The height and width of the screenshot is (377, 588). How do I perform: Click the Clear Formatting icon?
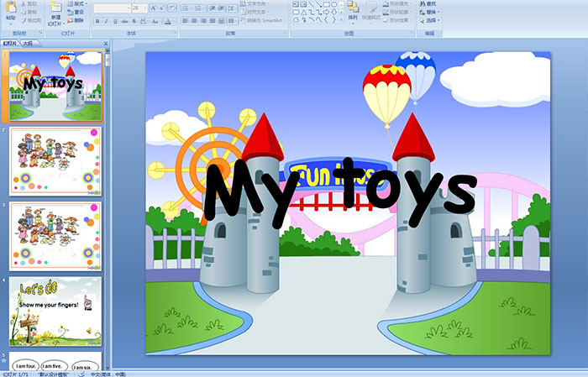tap(172, 8)
